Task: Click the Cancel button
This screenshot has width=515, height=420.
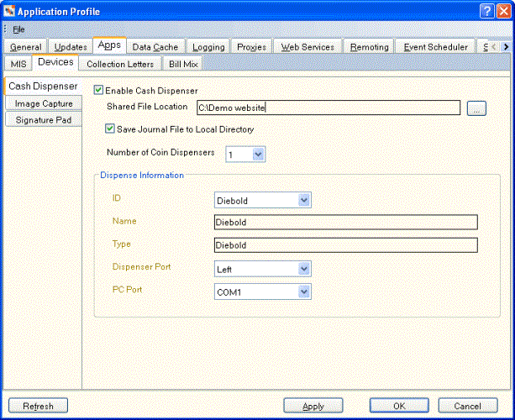Action: (x=468, y=406)
